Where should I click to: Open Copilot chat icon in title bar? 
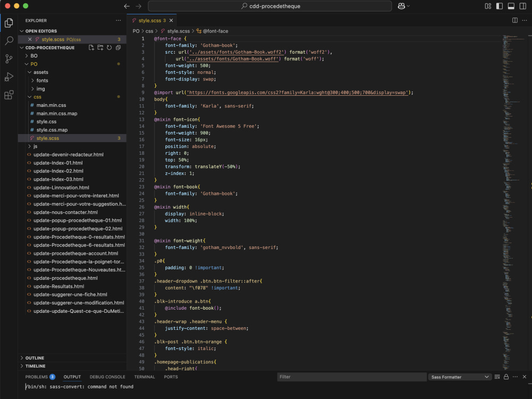[x=401, y=6]
